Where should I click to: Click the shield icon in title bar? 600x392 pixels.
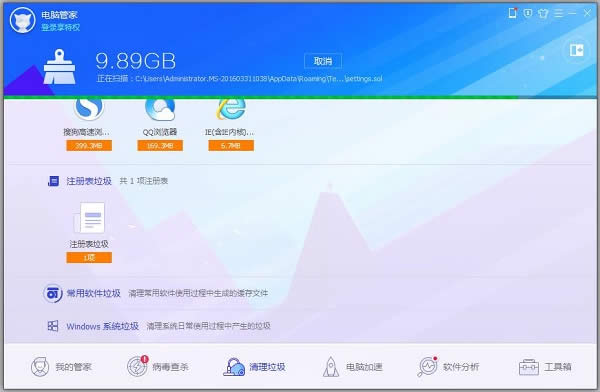(x=528, y=13)
